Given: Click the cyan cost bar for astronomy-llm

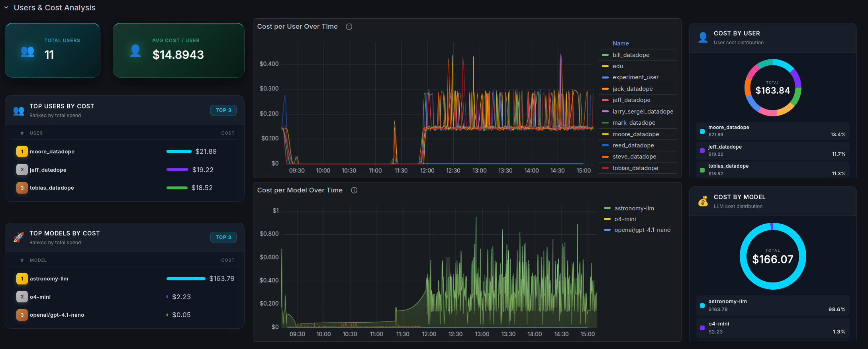Looking at the screenshot, I should point(186,278).
